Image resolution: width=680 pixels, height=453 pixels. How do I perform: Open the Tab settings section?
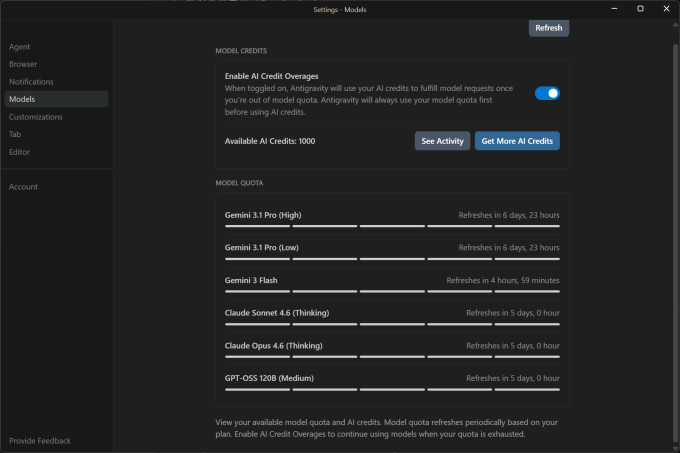coord(15,134)
